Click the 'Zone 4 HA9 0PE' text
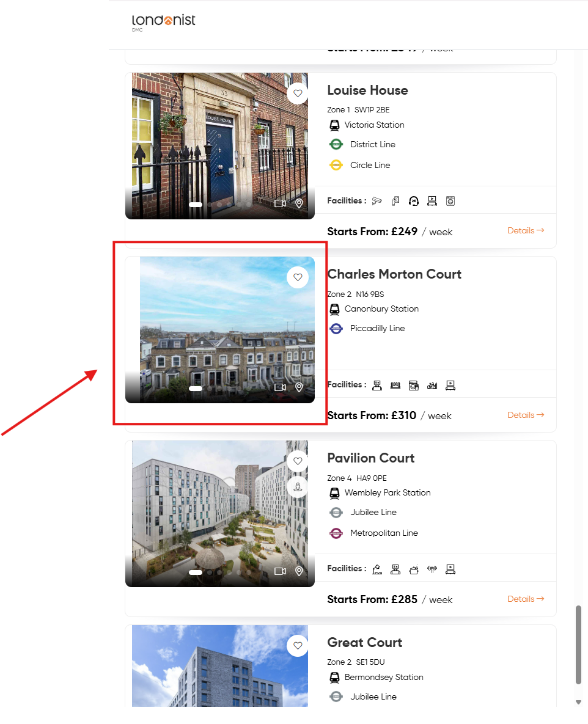 coord(357,478)
